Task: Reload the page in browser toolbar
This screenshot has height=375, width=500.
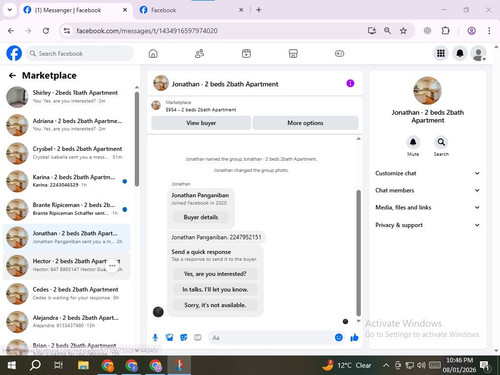Action: click(x=46, y=31)
